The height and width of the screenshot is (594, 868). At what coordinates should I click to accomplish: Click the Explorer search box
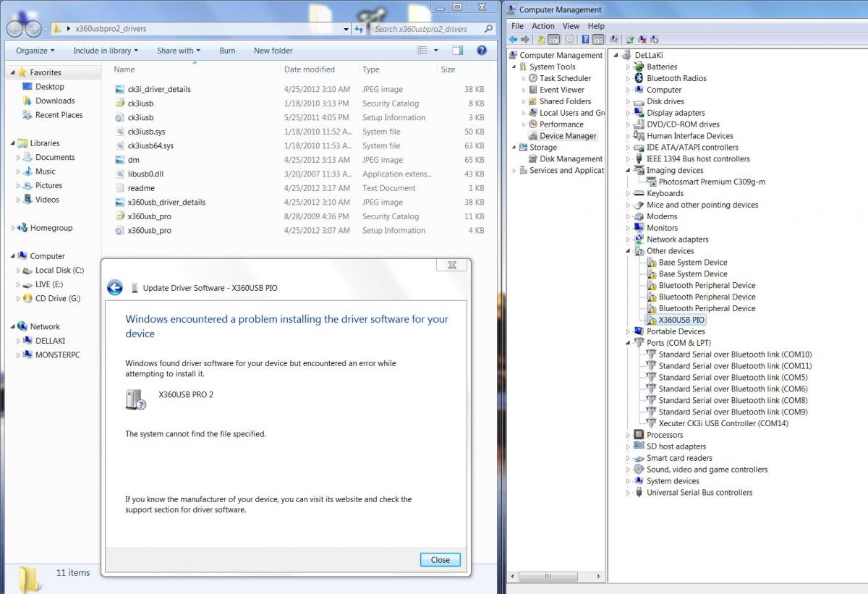427,29
